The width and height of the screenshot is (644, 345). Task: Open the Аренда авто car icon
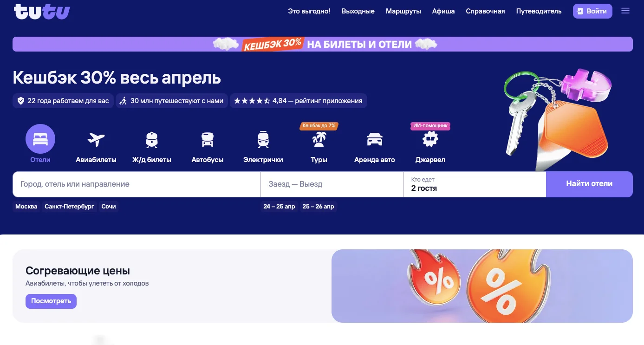375,139
